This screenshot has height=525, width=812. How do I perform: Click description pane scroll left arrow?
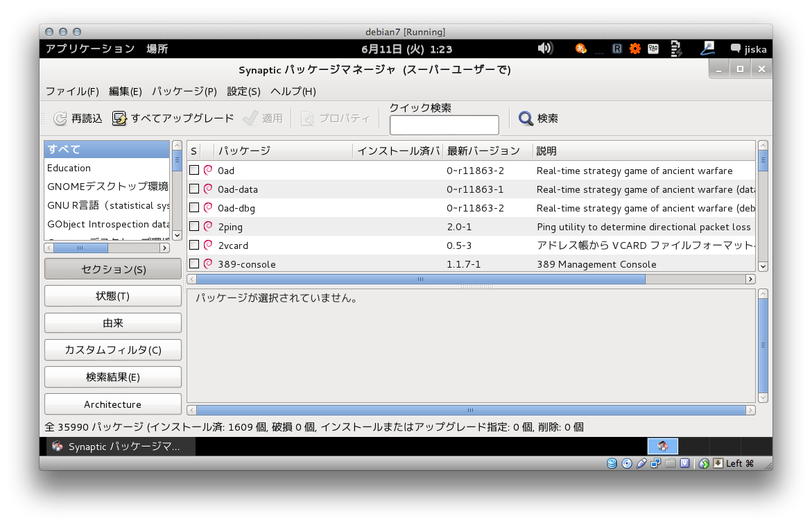[191, 410]
